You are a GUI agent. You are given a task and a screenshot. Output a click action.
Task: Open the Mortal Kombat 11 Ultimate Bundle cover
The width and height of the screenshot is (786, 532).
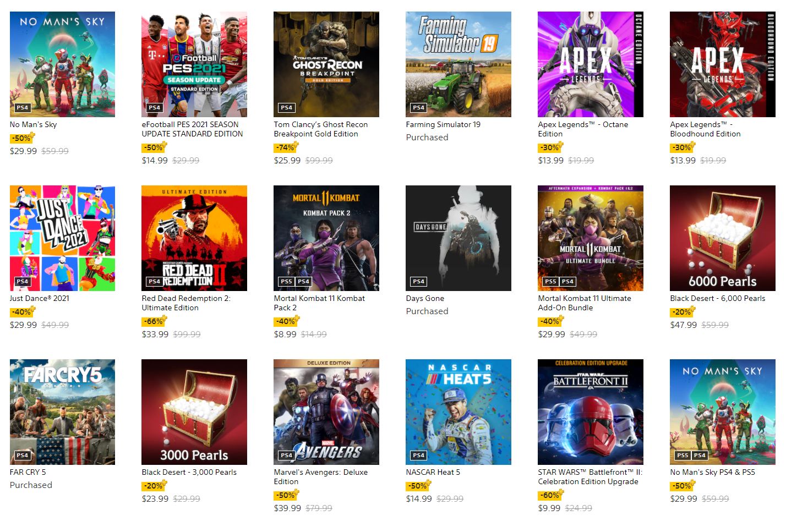tap(591, 238)
